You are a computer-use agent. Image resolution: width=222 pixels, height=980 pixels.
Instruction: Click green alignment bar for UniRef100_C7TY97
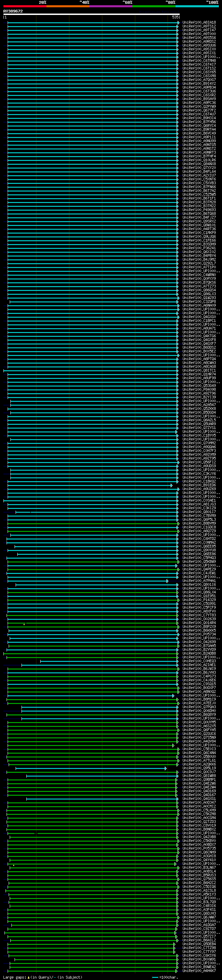point(92,952)
